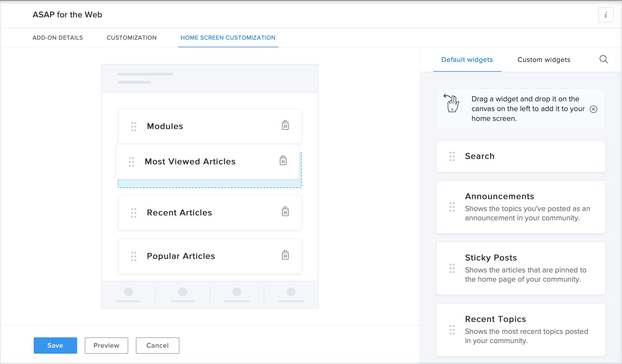Go to the Customization tab
This screenshot has height=364, width=622.
132,38
